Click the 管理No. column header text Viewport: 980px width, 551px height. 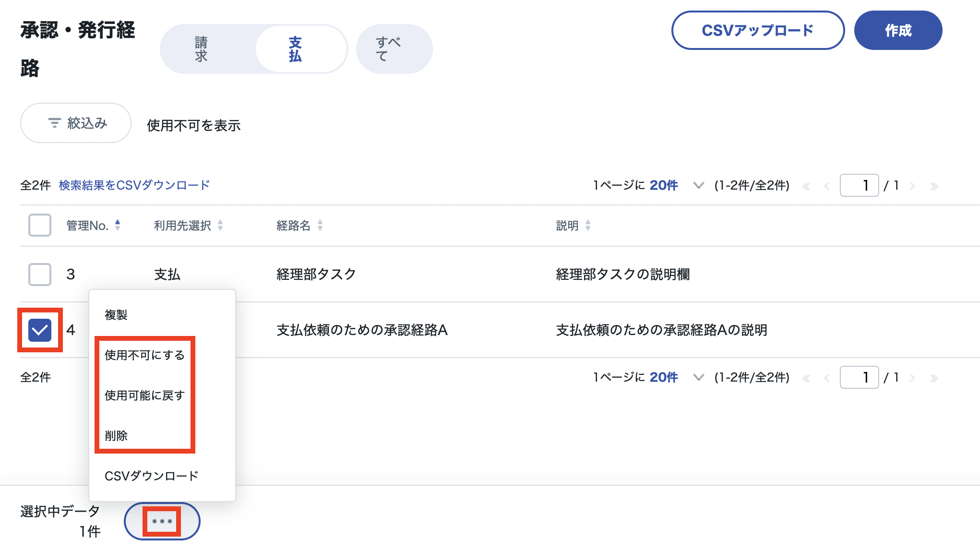pyautogui.click(x=87, y=226)
